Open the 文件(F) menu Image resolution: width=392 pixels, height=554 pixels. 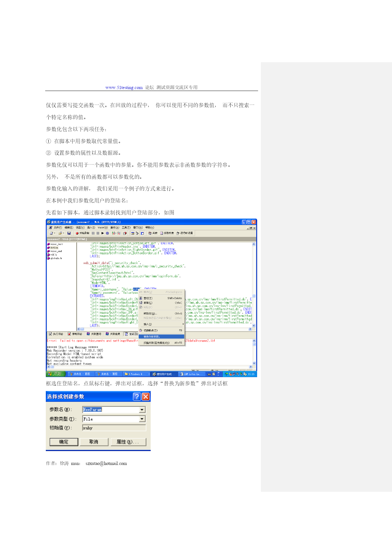point(57,227)
